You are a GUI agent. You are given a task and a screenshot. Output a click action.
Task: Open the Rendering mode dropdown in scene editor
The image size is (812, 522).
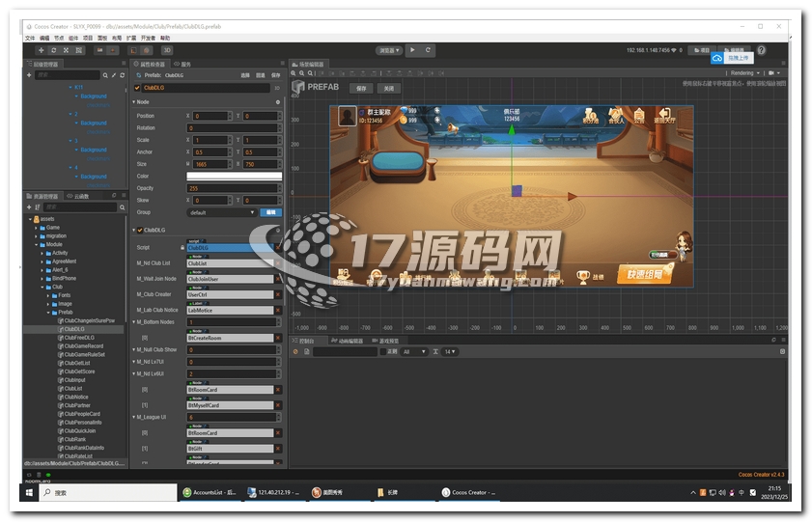[x=745, y=73]
